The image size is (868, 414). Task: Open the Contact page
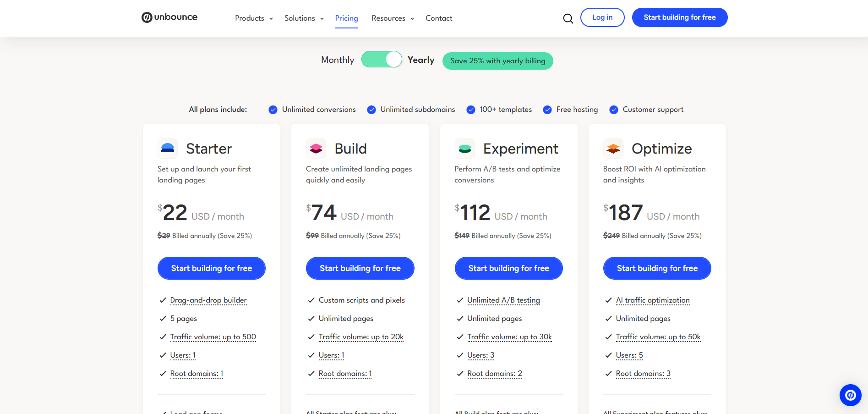pyautogui.click(x=438, y=18)
